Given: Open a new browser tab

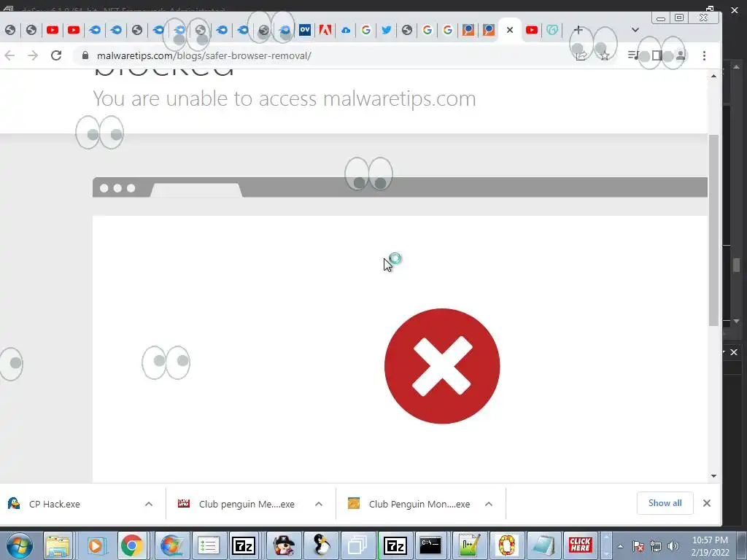Looking at the screenshot, I should coord(578,30).
